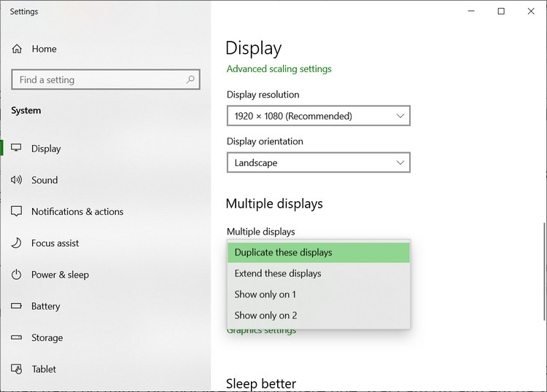Maximize the Settings window
This screenshot has height=392, width=547.
[x=501, y=11]
